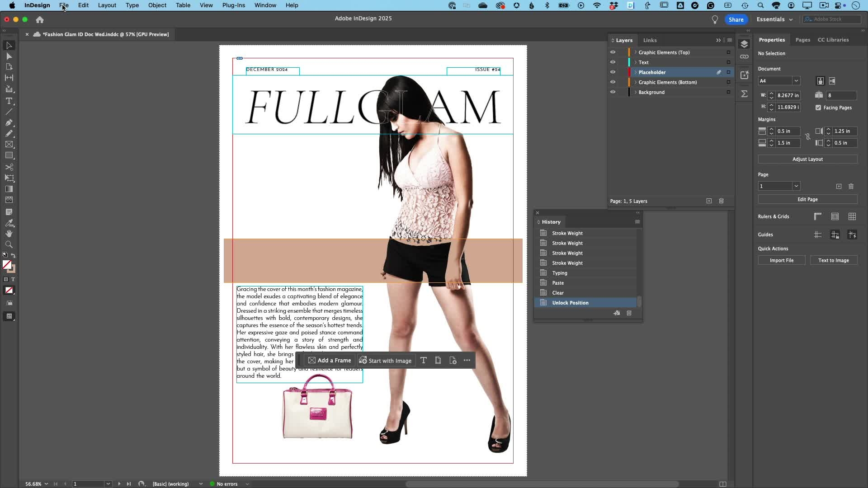This screenshot has height=488, width=868.
Task: Open the History panel menu
Action: pos(637,222)
